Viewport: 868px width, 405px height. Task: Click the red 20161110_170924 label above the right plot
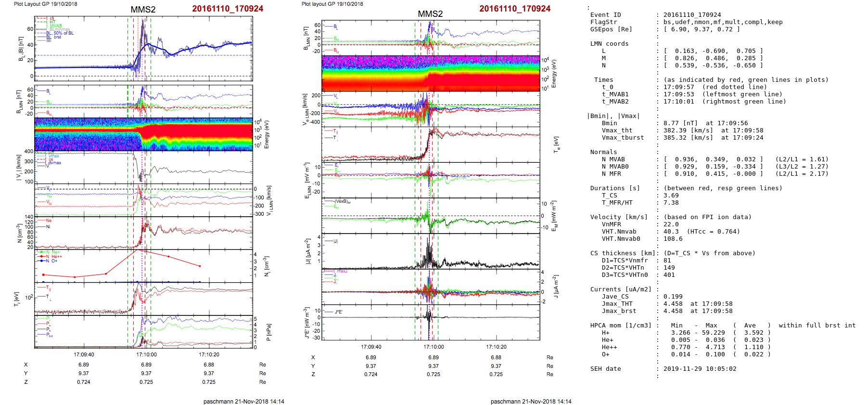514,9
